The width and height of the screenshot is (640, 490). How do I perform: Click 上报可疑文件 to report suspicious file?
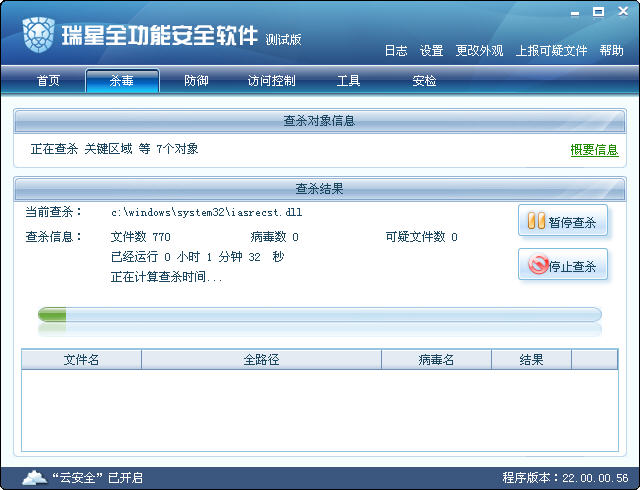tap(551, 51)
